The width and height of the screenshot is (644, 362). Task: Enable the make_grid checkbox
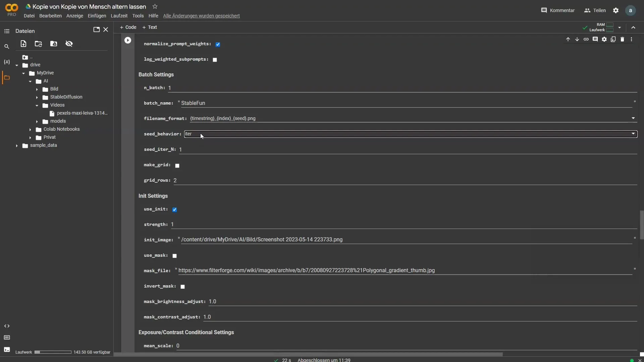[177, 166]
